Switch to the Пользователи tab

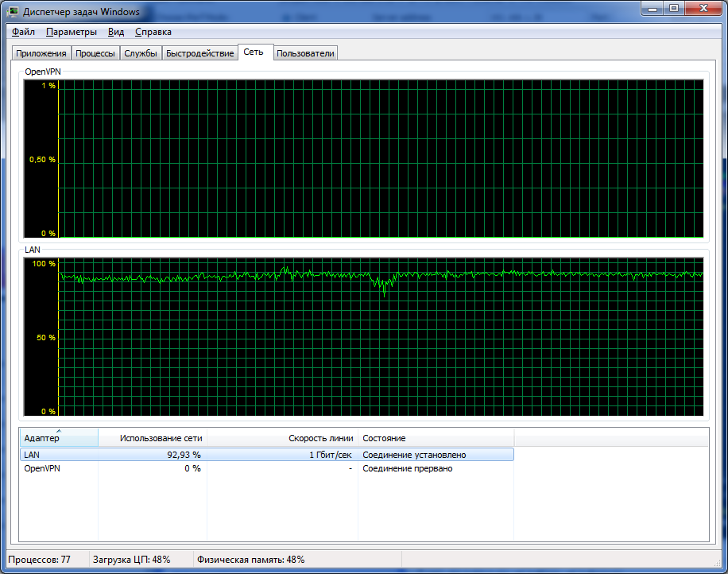click(x=306, y=53)
